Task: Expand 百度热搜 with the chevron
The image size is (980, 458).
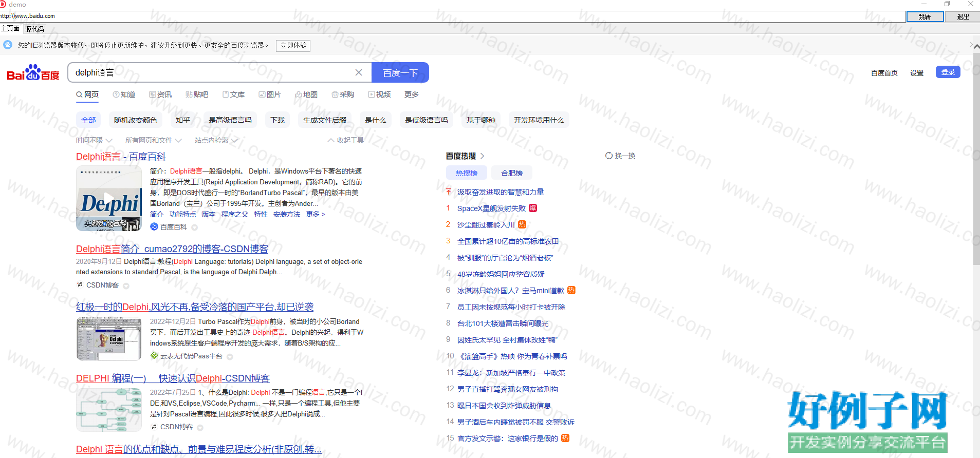Action: [482, 156]
